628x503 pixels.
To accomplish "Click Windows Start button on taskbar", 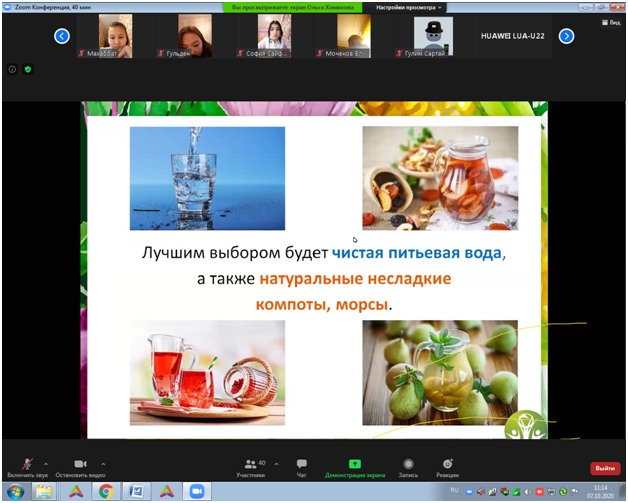I will click(x=14, y=491).
